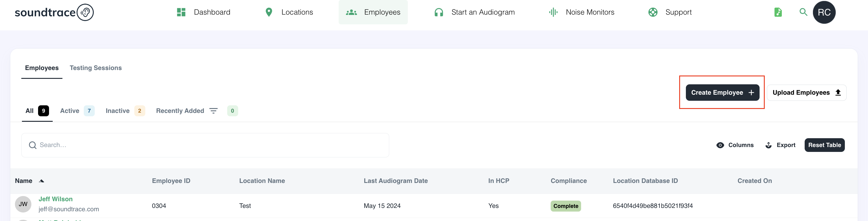Click the Columns button label

pos(741,145)
